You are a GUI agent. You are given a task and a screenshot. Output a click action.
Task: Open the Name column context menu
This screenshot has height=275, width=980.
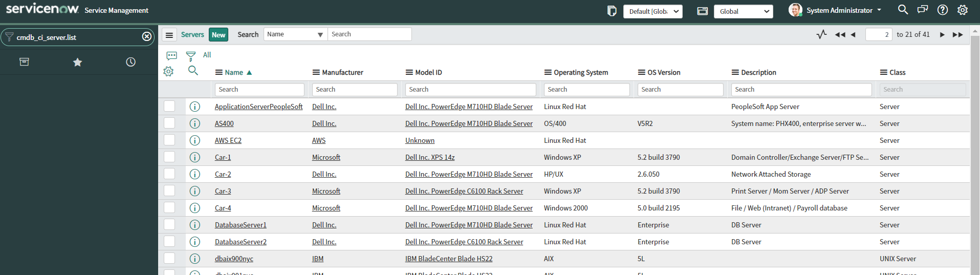tap(219, 72)
